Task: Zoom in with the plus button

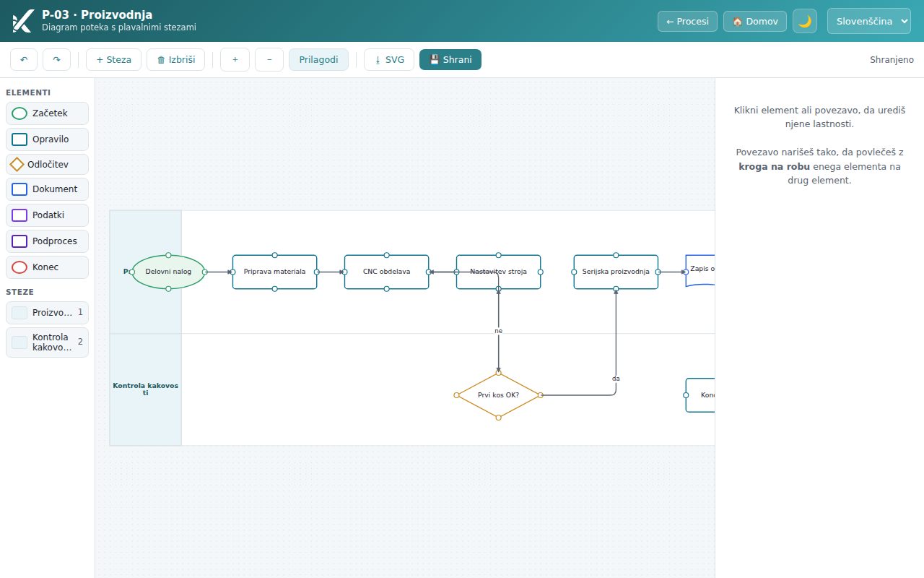Action: pos(235,60)
